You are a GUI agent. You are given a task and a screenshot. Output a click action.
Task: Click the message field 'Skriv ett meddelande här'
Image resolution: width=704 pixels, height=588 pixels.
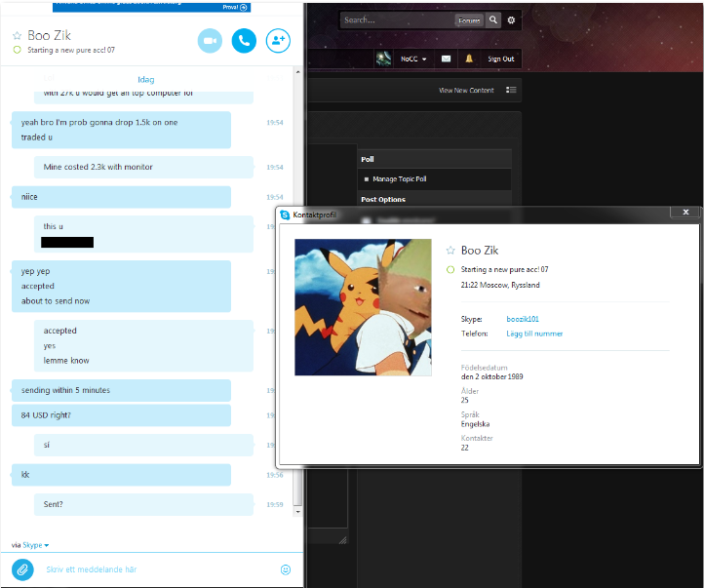(x=91, y=569)
